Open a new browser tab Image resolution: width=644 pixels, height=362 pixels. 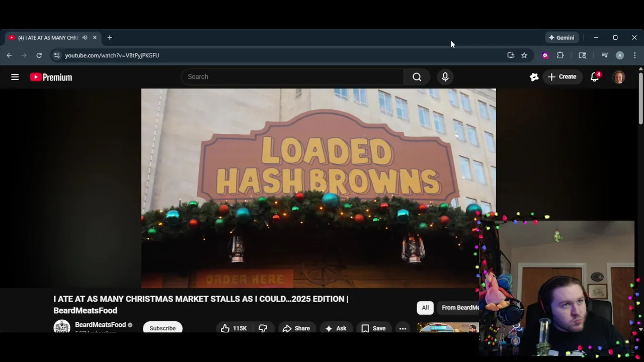[x=110, y=38]
